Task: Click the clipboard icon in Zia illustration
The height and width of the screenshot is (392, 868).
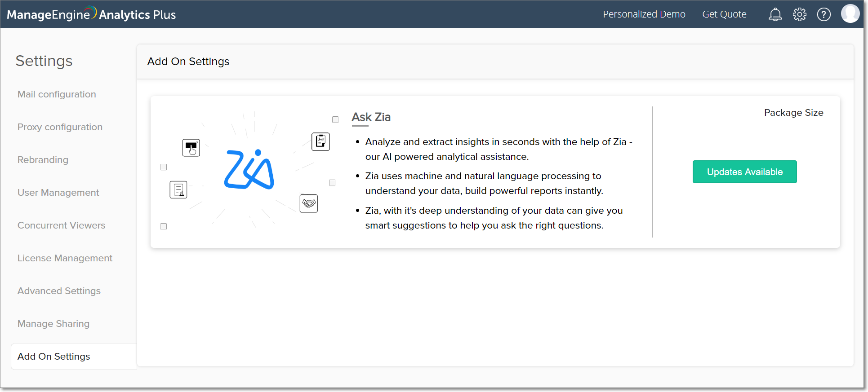Action: tap(320, 141)
